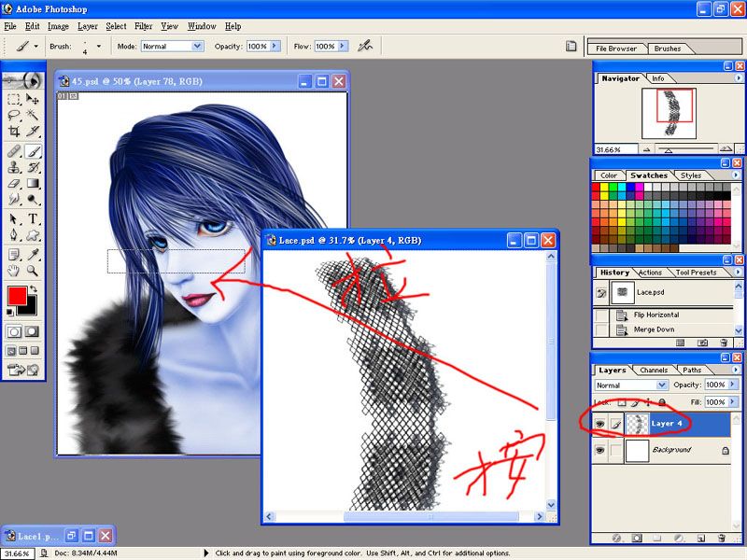Toggle lock all padlock in Layers panel
Screen dimensions: 747x560
point(662,403)
